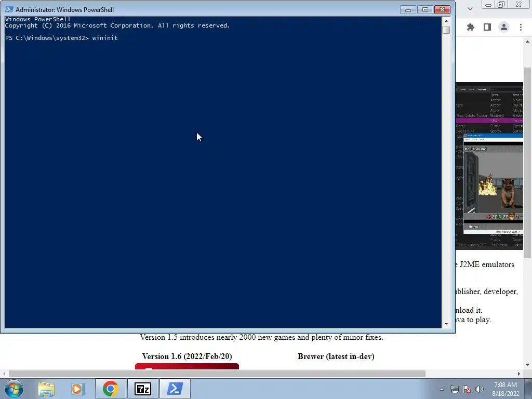Open the Chrome three-dot menu
Viewport: 532px width, 399px height.
click(521, 27)
